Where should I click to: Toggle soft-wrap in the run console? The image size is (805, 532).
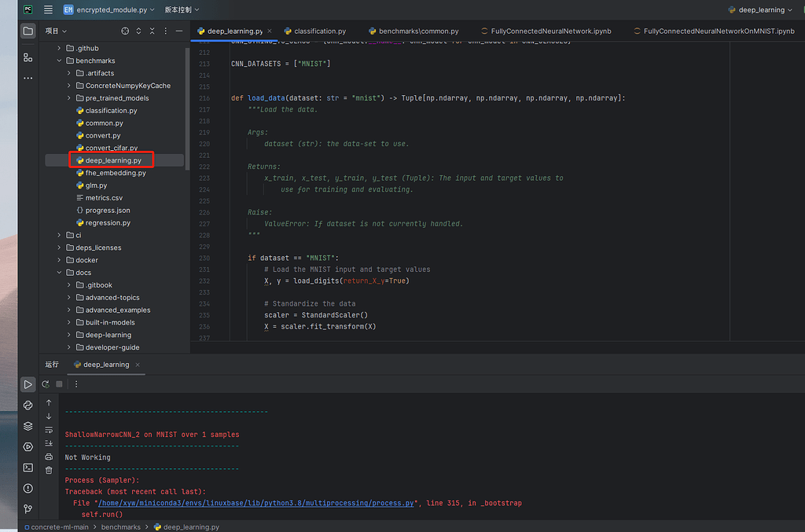coord(49,431)
